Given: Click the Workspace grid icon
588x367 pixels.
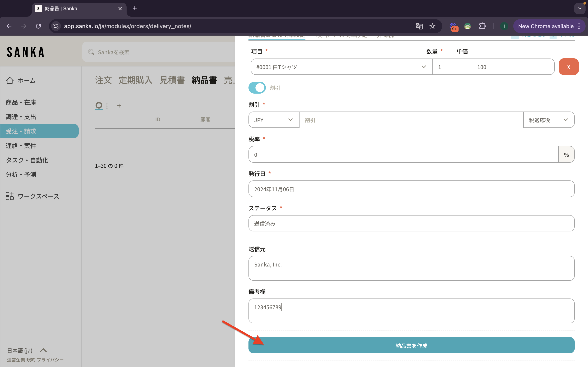Looking at the screenshot, I should coord(10,196).
